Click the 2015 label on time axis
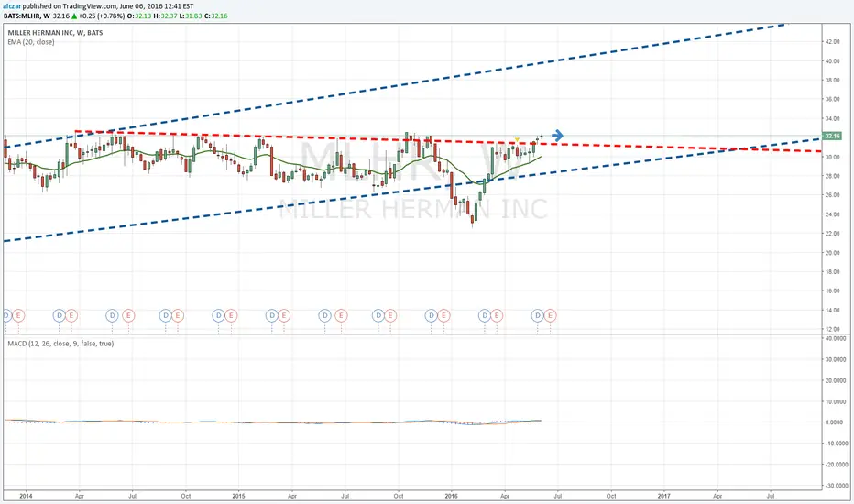The height and width of the screenshot is (504, 854). (x=238, y=496)
